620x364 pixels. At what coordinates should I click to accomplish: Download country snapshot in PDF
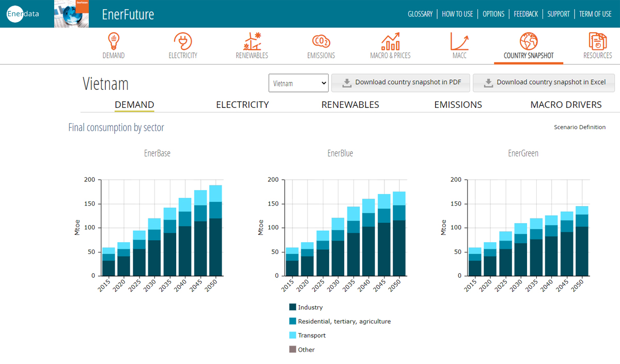[400, 83]
